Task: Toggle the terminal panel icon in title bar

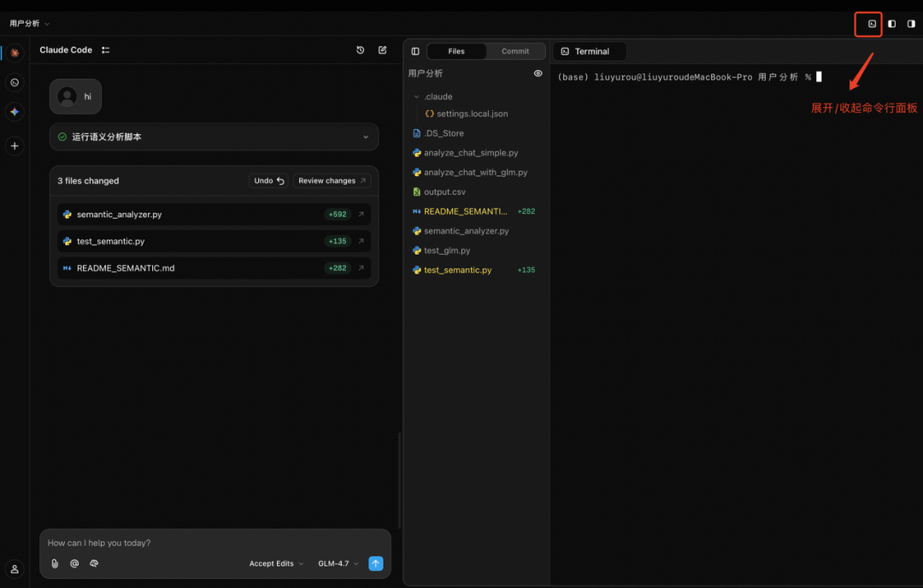Action: click(872, 24)
